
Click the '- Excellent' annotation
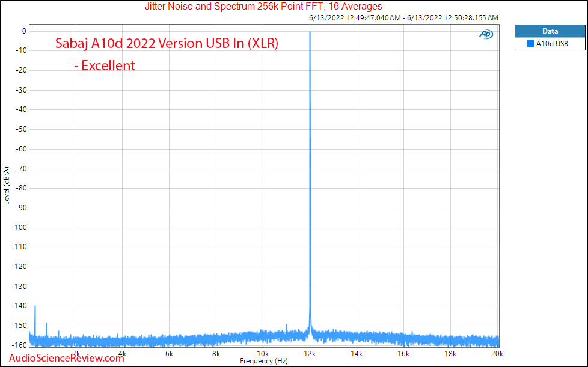(x=104, y=65)
